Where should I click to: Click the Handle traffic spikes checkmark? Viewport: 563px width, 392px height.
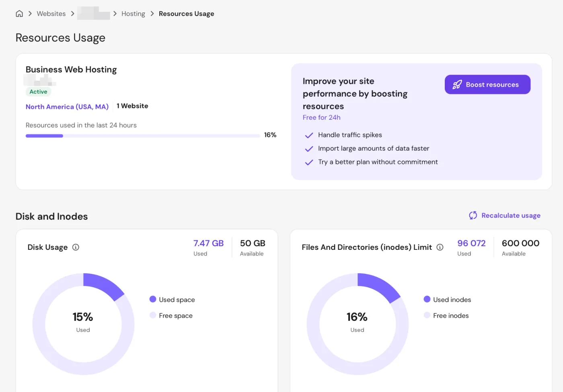[x=309, y=135]
